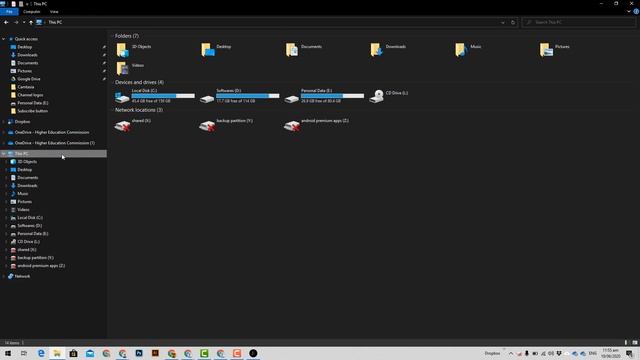640x360 pixels.
Task: Collapse the Devices and drives (4) group
Action: [112, 82]
